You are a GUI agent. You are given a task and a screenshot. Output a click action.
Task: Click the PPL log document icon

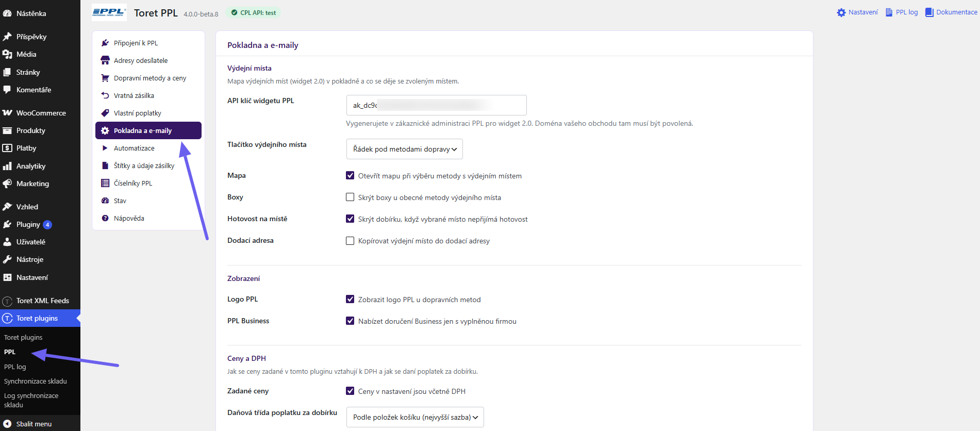pos(889,12)
